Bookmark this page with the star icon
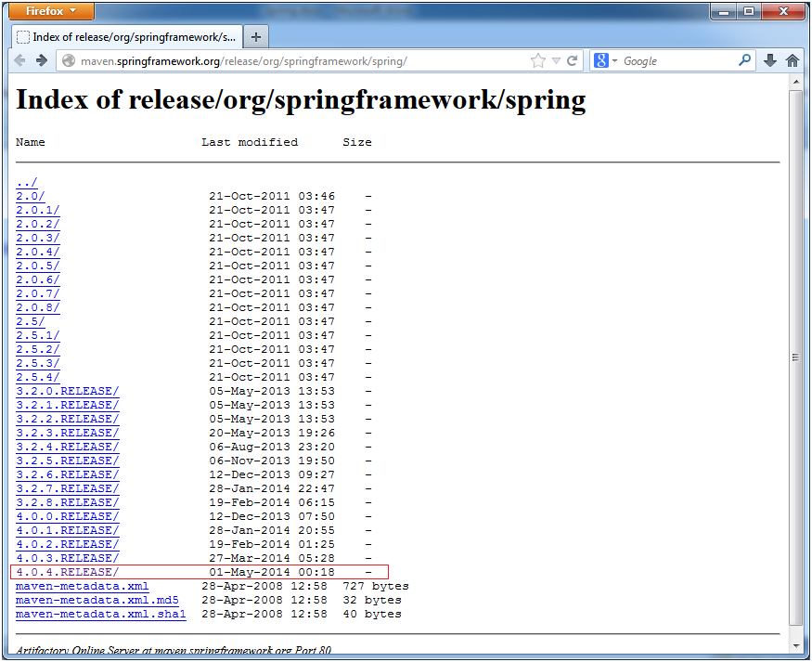 click(538, 61)
